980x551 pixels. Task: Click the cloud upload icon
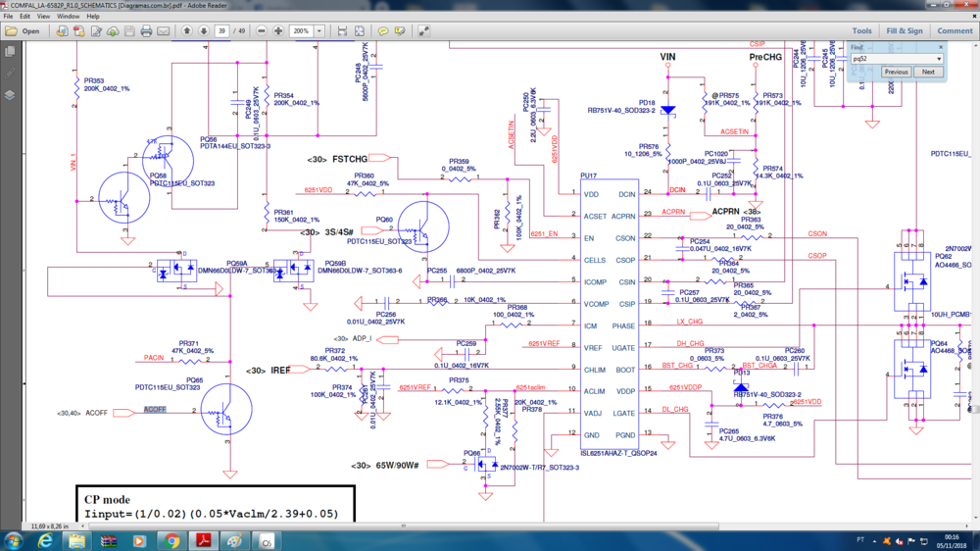pyautogui.click(x=113, y=30)
